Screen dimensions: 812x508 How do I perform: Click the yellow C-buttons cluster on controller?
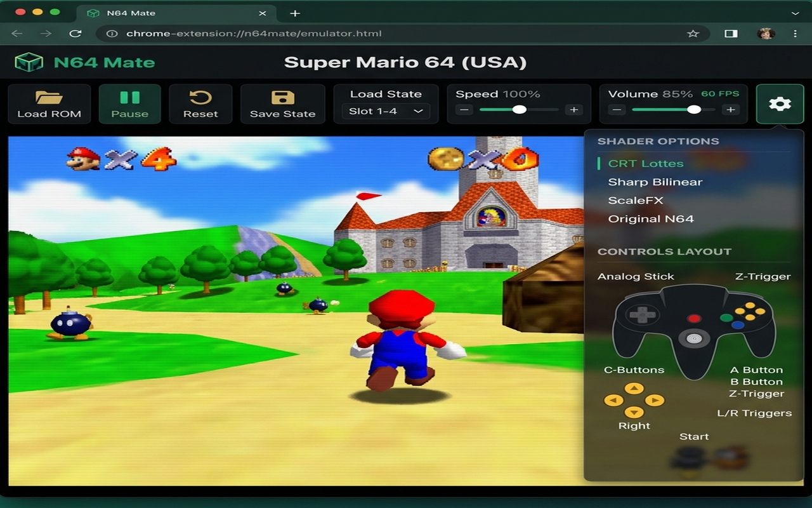[750, 312]
